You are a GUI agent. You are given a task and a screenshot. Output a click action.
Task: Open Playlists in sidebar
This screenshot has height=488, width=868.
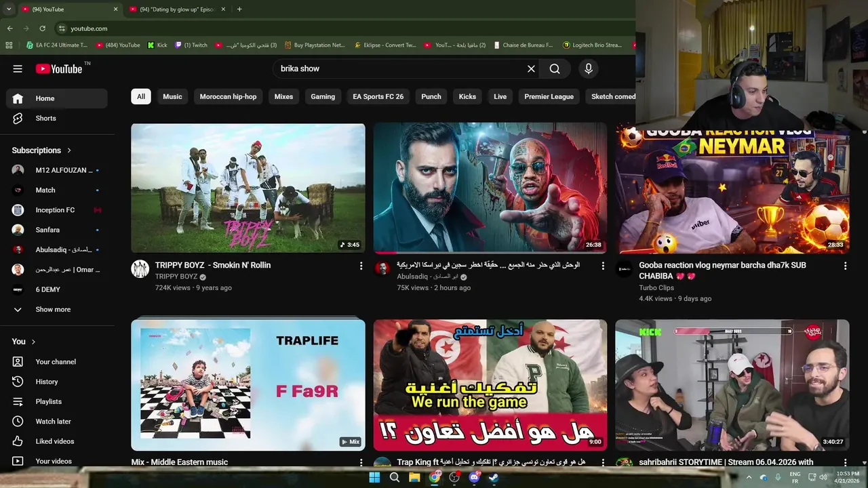tap(56, 401)
